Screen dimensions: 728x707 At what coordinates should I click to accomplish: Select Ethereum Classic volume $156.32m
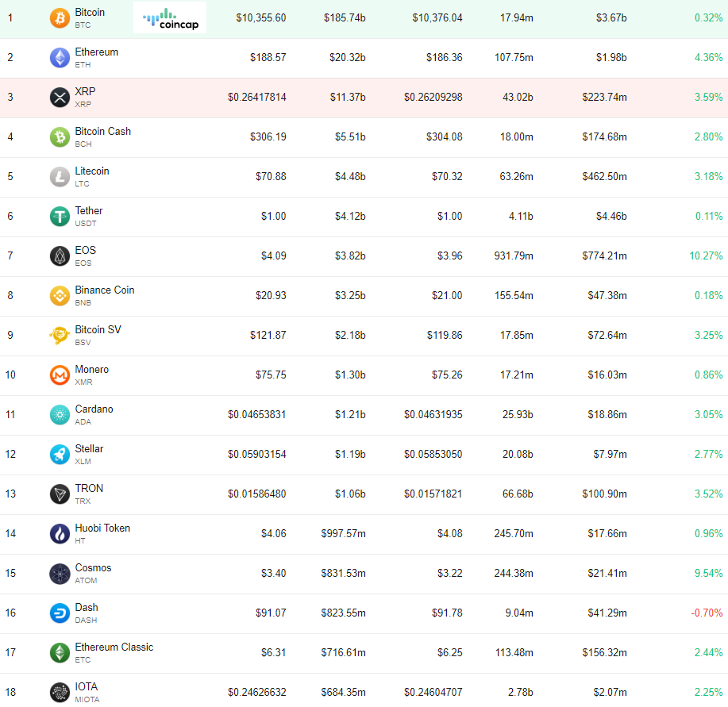pos(604,653)
